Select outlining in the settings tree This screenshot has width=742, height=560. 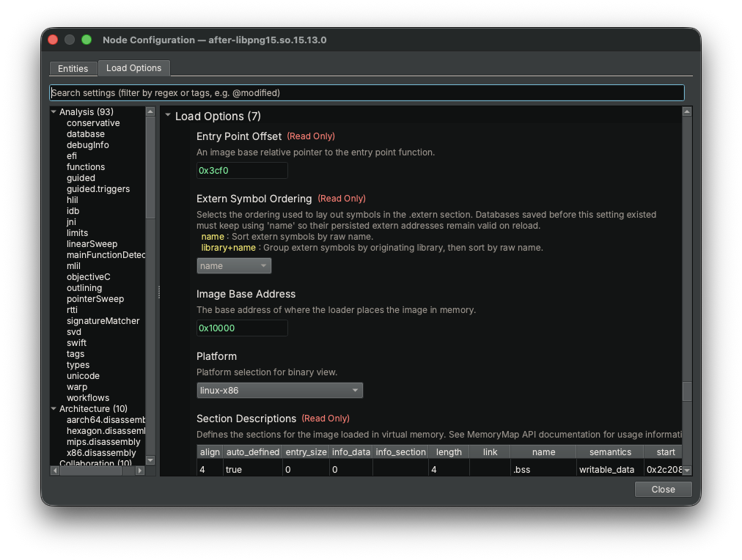[x=84, y=287]
